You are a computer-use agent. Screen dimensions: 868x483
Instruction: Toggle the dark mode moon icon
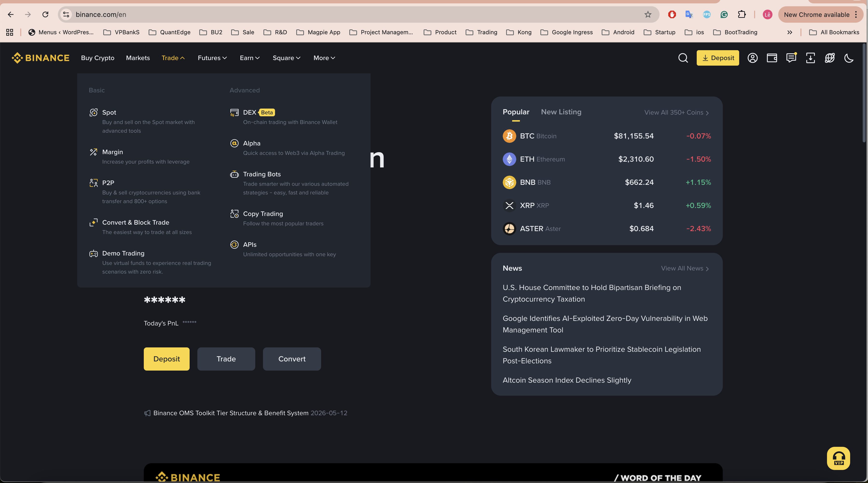(x=849, y=58)
